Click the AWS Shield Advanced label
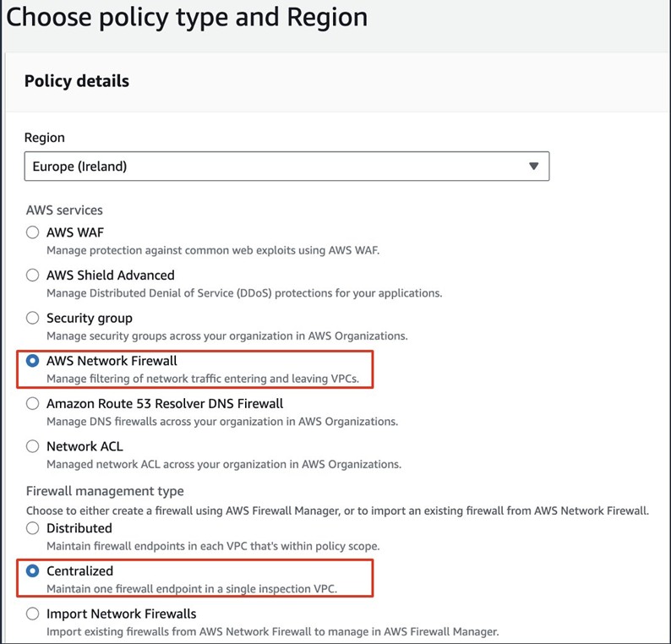 (x=110, y=275)
